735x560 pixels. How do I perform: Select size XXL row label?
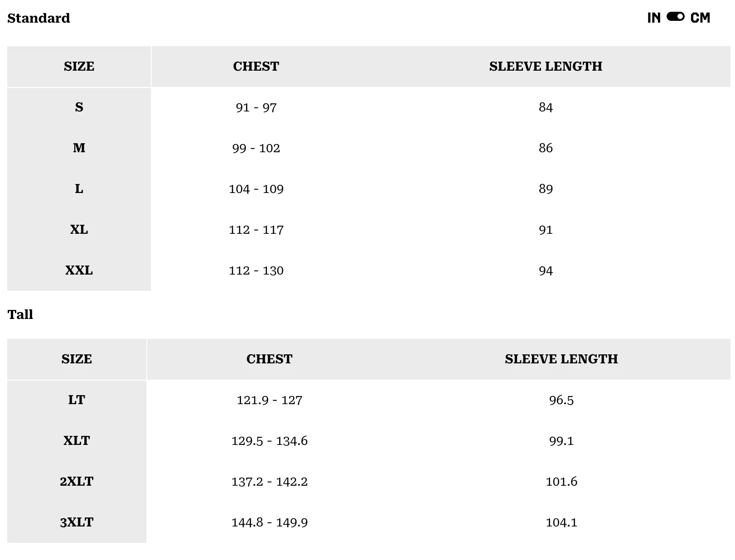point(79,270)
